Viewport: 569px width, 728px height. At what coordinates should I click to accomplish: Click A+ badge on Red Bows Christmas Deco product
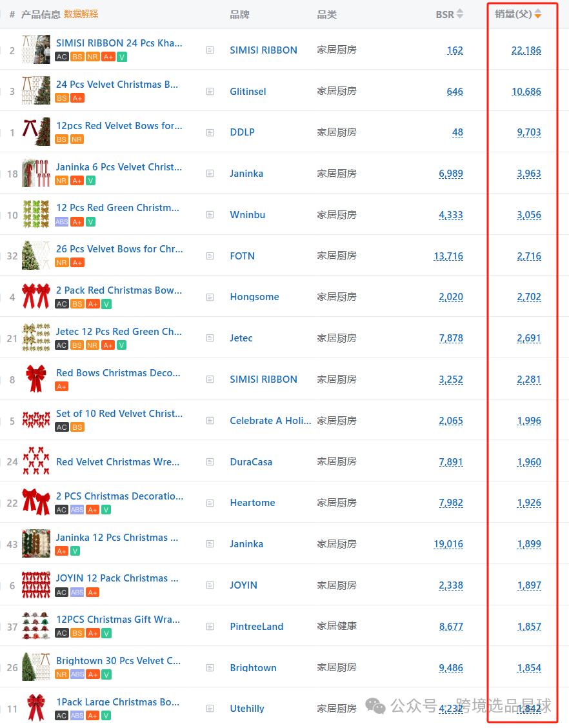point(62,387)
